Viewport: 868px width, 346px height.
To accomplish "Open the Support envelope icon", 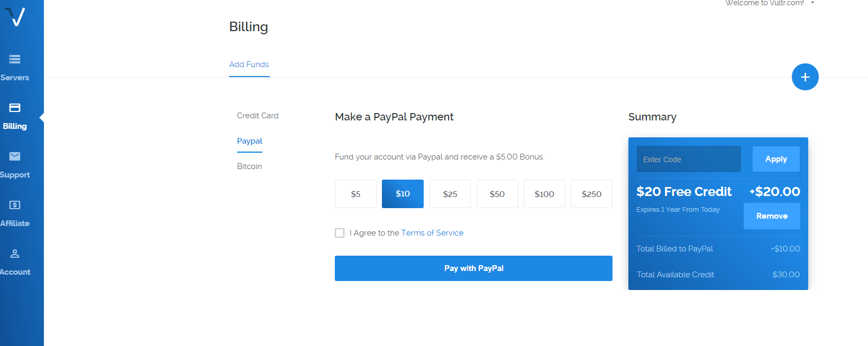I will click(15, 156).
